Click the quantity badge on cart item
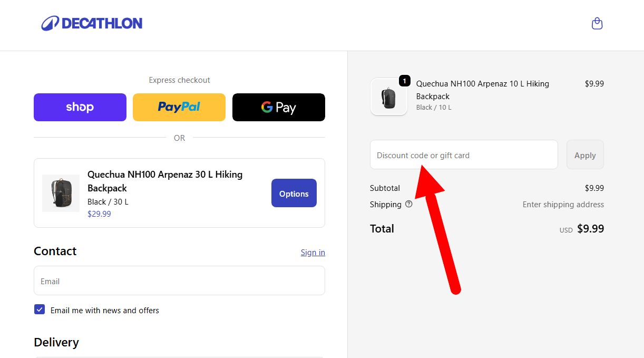Viewport: 644px width, 358px height. tap(404, 81)
